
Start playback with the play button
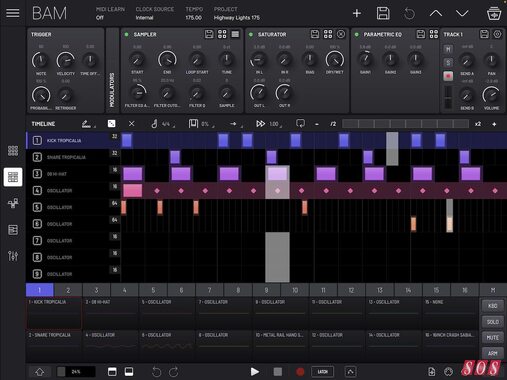(x=255, y=372)
